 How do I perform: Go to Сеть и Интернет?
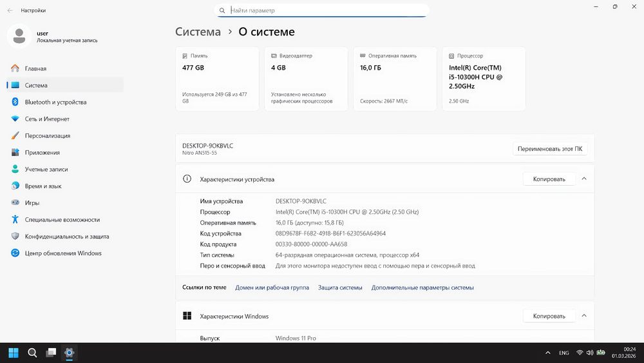click(65, 119)
